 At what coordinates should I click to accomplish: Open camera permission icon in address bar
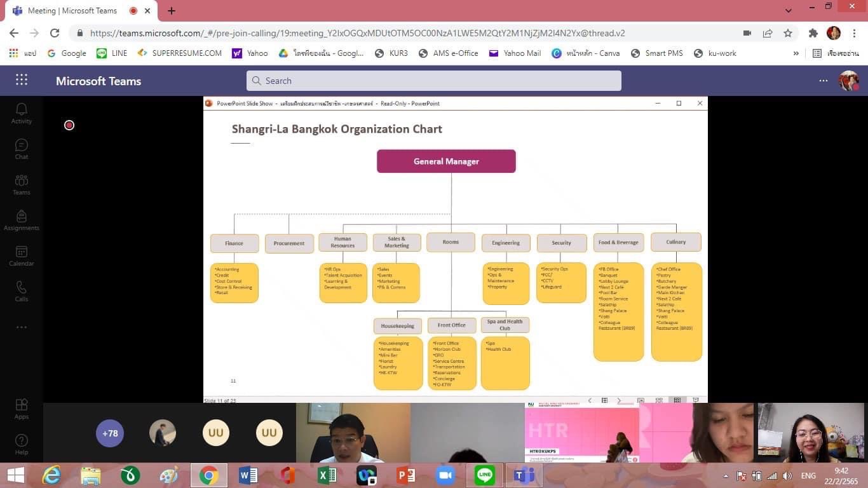(x=747, y=33)
